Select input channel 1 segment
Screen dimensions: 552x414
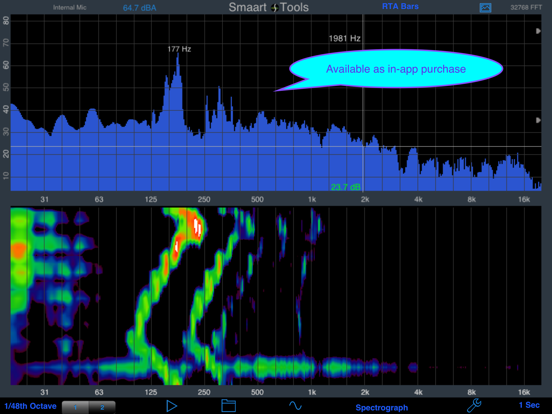[75, 407]
